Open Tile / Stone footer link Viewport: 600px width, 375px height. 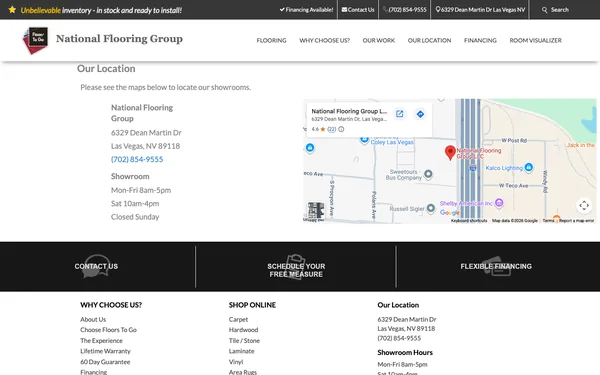click(x=244, y=340)
